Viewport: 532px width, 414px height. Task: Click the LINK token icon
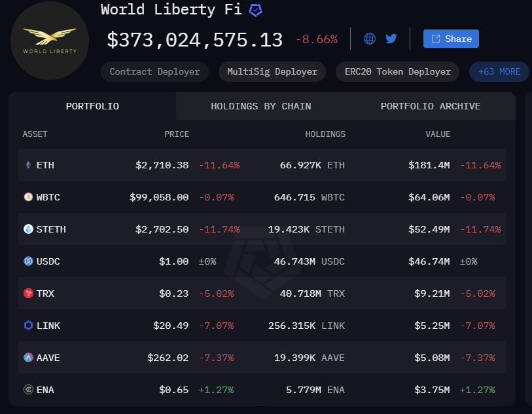[x=27, y=326]
